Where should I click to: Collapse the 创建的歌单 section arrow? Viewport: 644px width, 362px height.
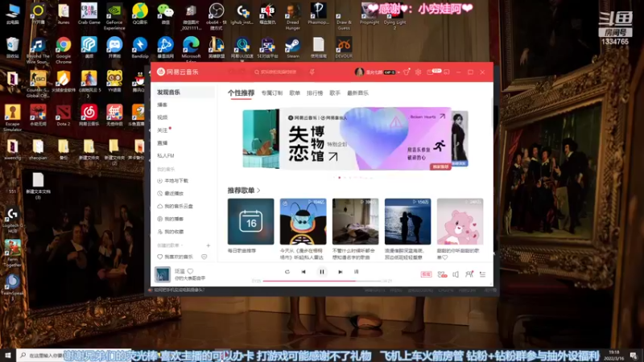[182, 245]
